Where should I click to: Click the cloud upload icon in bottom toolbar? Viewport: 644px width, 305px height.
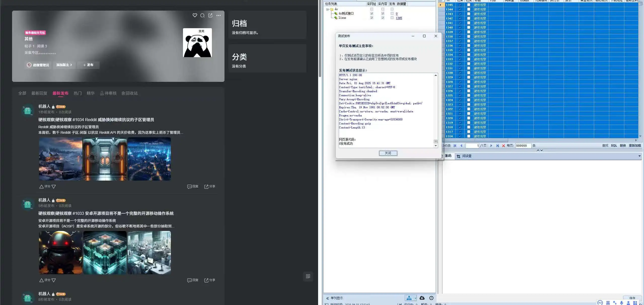click(422, 298)
